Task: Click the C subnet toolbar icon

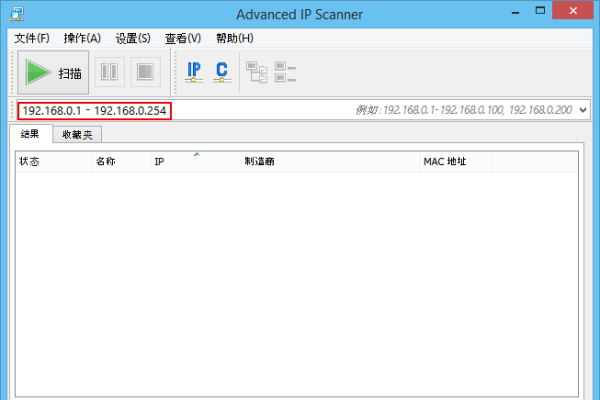Action: point(222,72)
